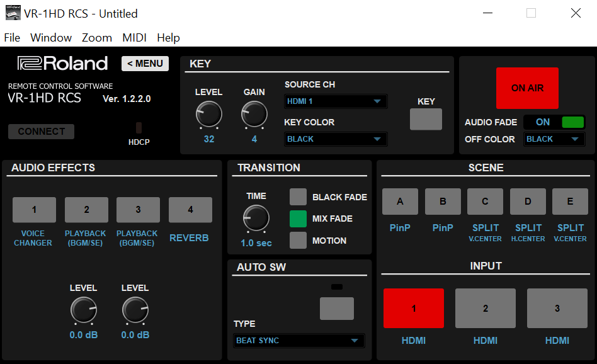Image resolution: width=597 pixels, height=364 pixels.
Task: Click the key gain value 4
Action: click(254, 139)
